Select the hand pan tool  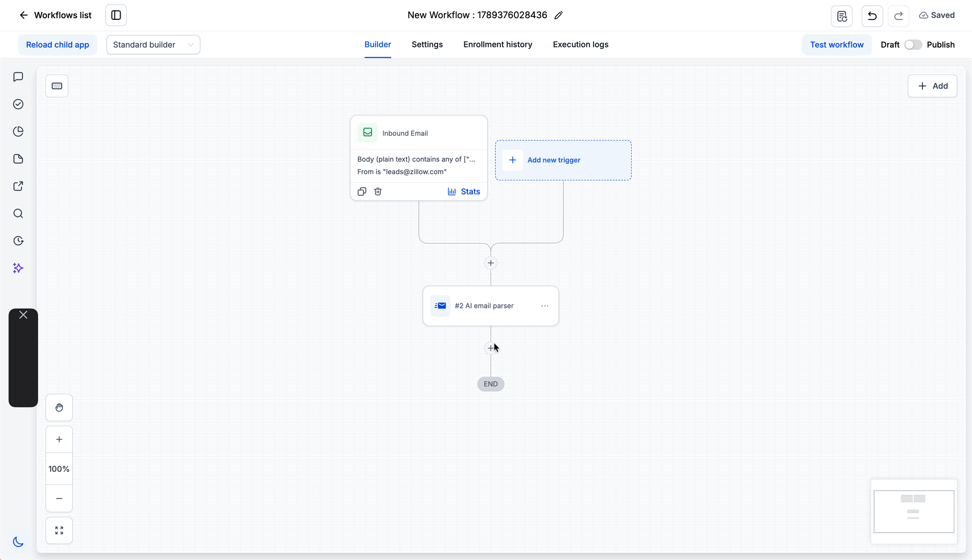click(59, 407)
